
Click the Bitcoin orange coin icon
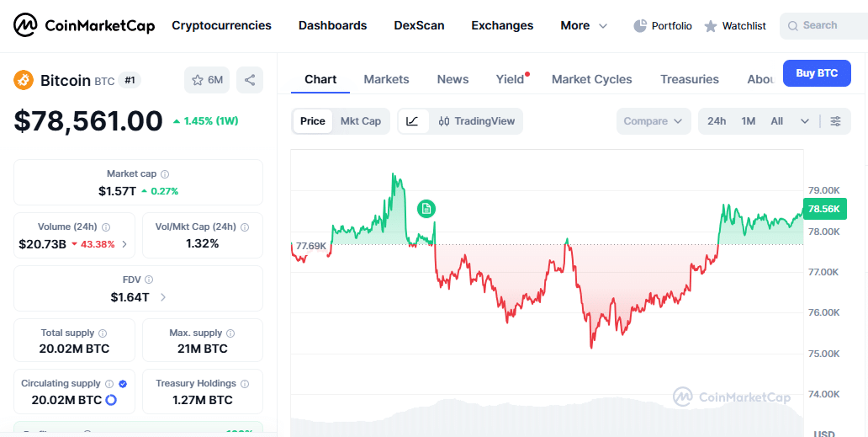(x=24, y=80)
